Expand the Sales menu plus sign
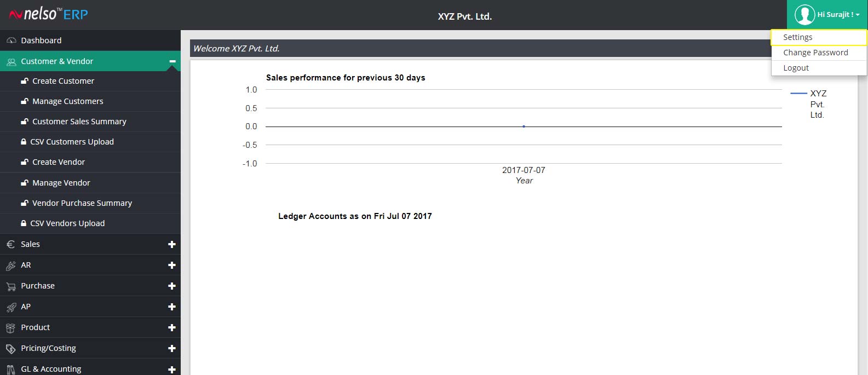The height and width of the screenshot is (375, 868). click(x=172, y=245)
